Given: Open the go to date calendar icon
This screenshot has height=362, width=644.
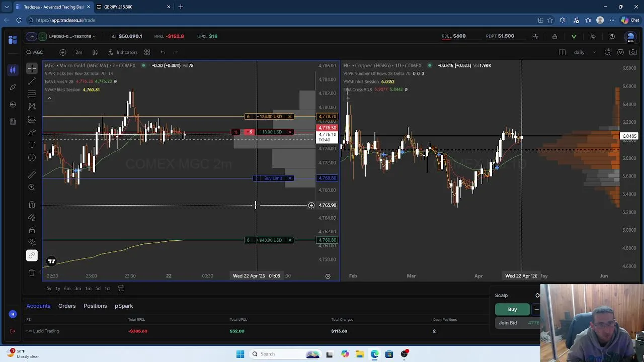Looking at the screenshot, I should 121,289.
